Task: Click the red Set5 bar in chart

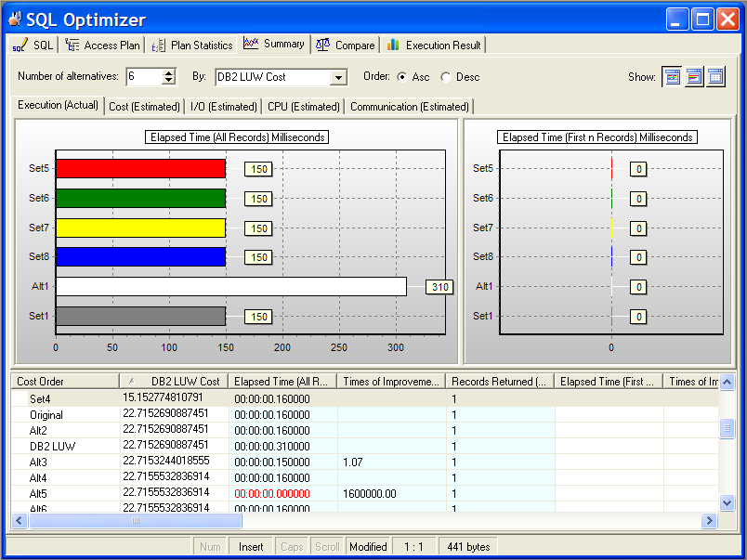Action: click(x=140, y=168)
